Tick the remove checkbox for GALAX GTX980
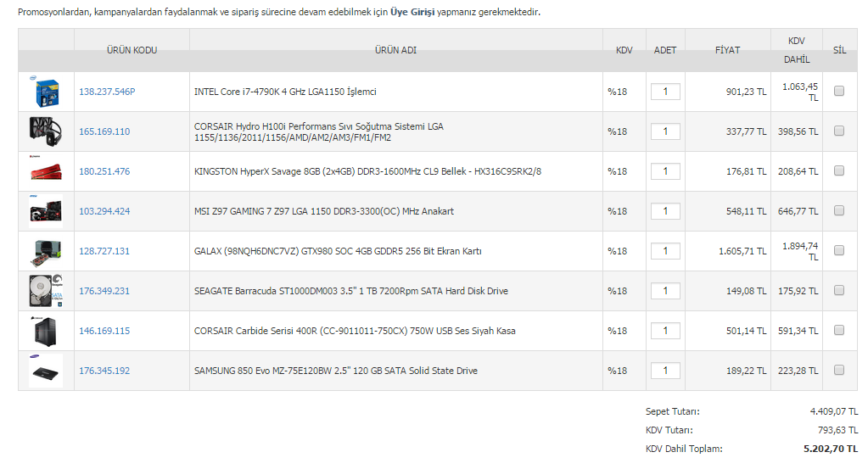The image size is (868, 469). click(839, 251)
